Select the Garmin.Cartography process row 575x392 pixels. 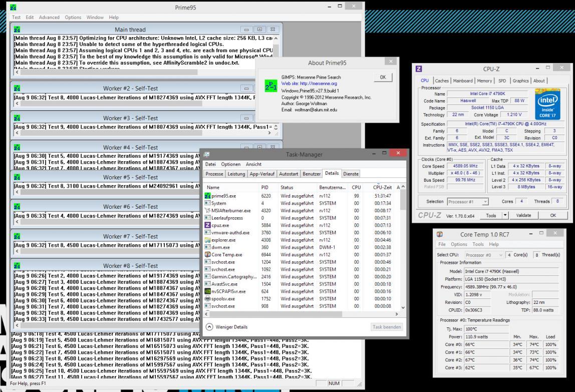[302, 276]
